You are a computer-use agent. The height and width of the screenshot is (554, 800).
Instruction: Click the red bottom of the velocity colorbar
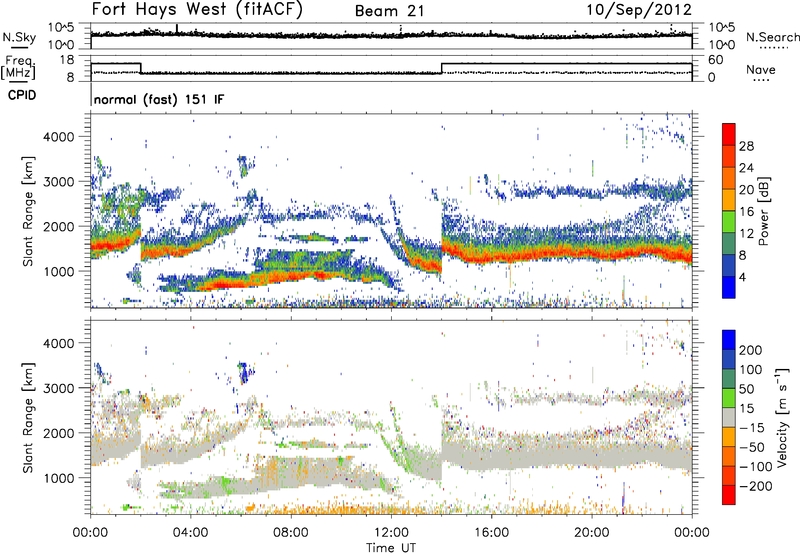[x=729, y=495]
